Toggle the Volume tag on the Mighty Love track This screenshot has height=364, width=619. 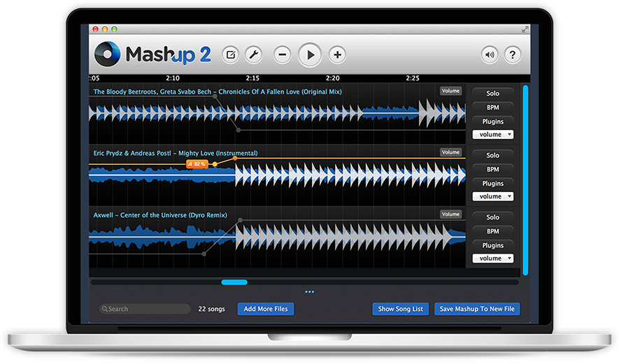click(x=451, y=152)
